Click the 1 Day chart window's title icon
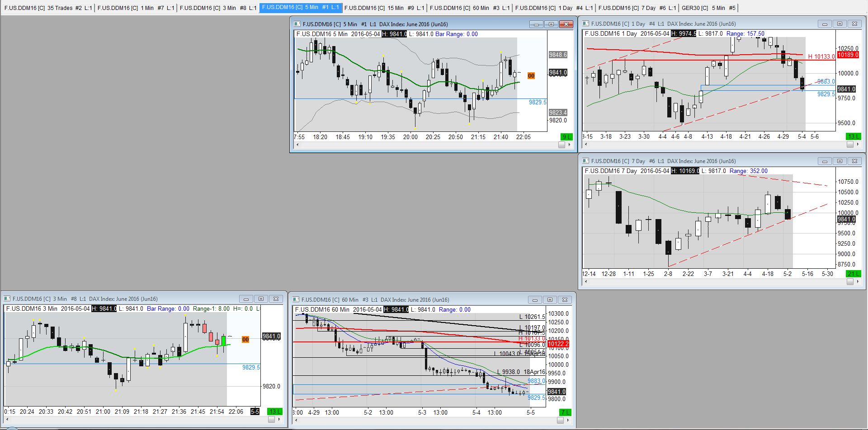The height and width of the screenshot is (430, 868). 585,23
